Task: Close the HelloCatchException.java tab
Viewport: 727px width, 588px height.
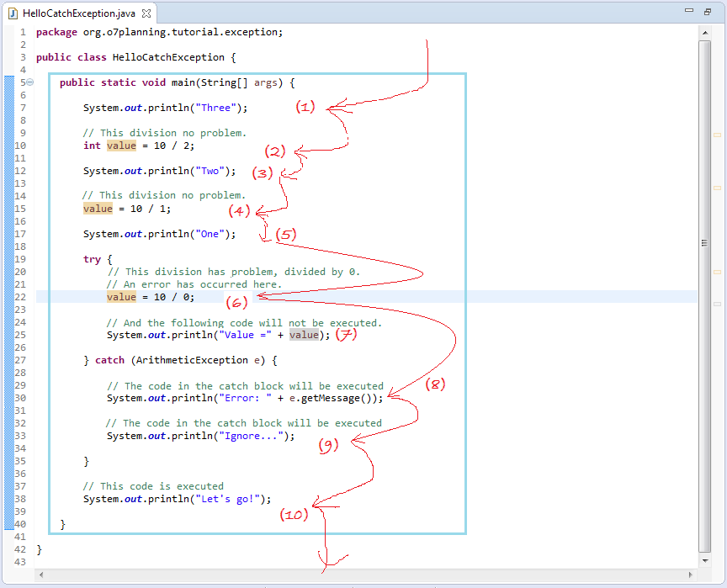Action: [x=146, y=13]
